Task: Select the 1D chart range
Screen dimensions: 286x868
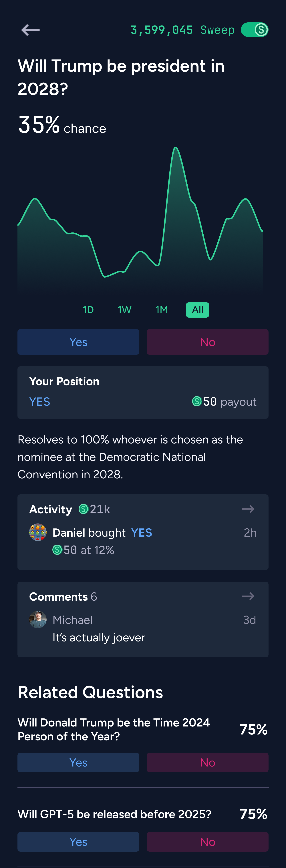Action: click(88, 310)
